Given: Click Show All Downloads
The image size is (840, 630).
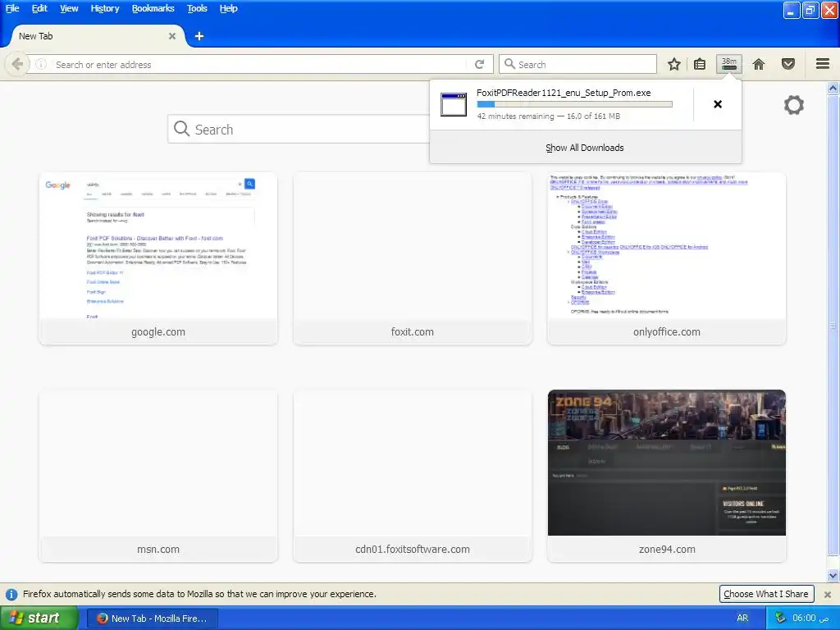Looking at the screenshot, I should tap(585, 148).
